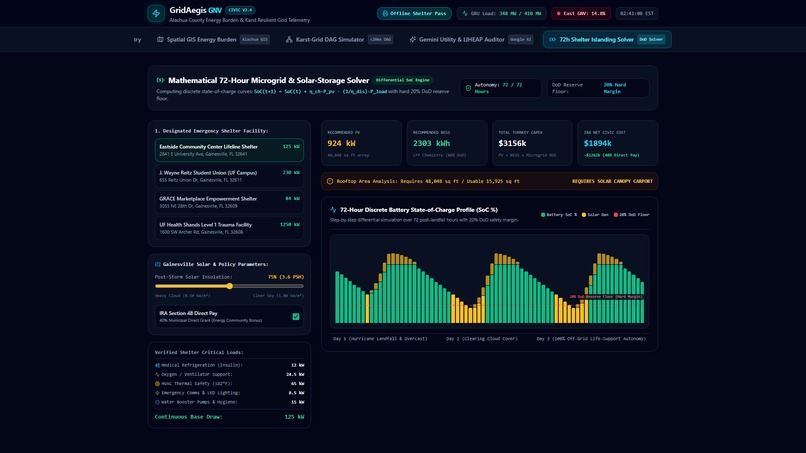Viewport: 806px width, 453px height.
Task: Click the Recommended BESS 2303 kWh card
Action: 447,143
